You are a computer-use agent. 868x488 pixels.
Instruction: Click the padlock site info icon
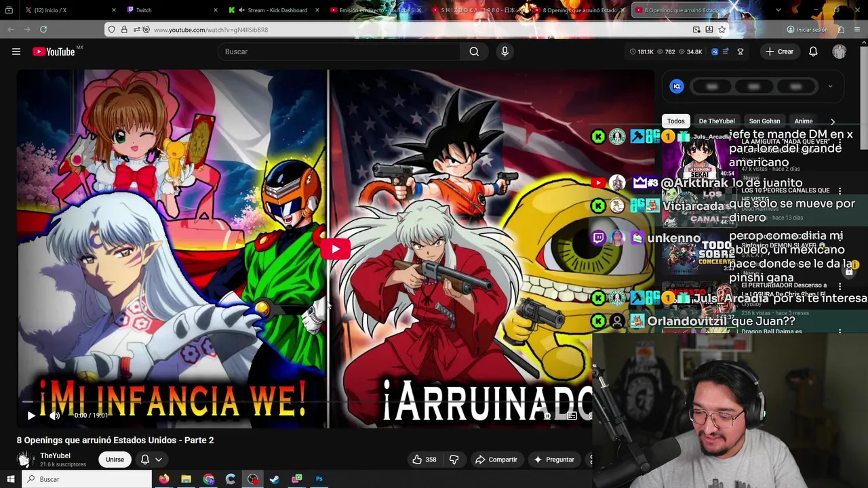[124, 30]
